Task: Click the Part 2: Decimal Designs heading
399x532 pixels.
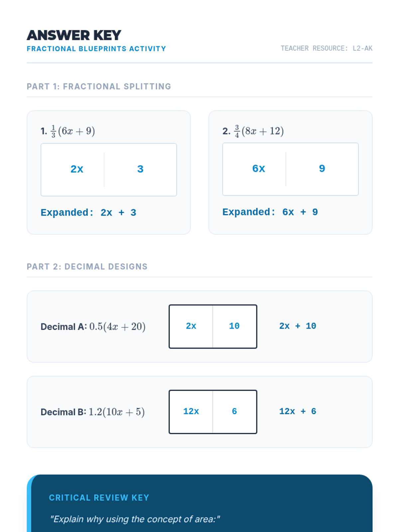Action: 87,267
